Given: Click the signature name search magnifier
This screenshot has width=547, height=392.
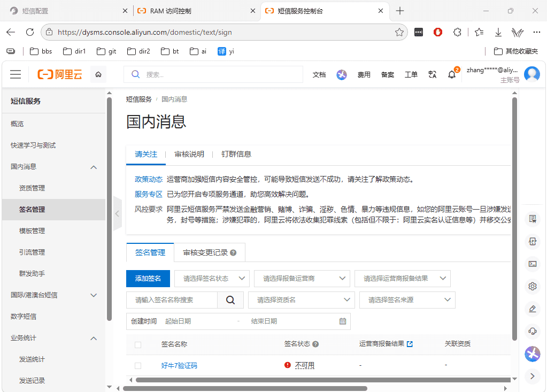Looking at the screenshot, I should tap(230, 300).
